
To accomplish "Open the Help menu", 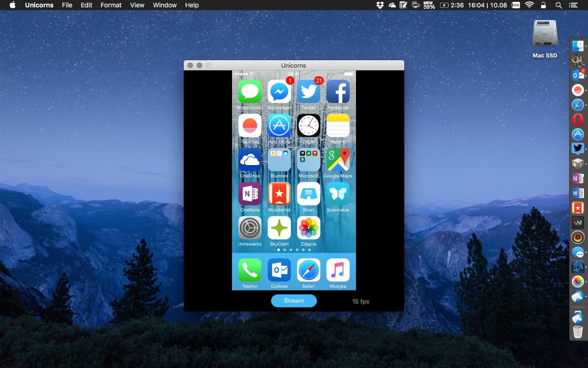I will pyautogui.click(x=192, y=5).
